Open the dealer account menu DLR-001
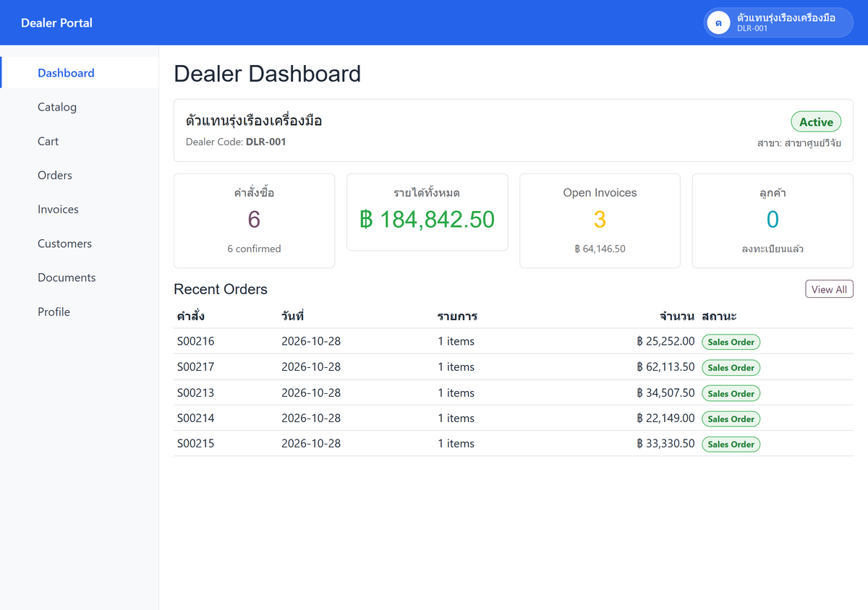Viewport: 868px width, 610px height. [x=778, y=22]
